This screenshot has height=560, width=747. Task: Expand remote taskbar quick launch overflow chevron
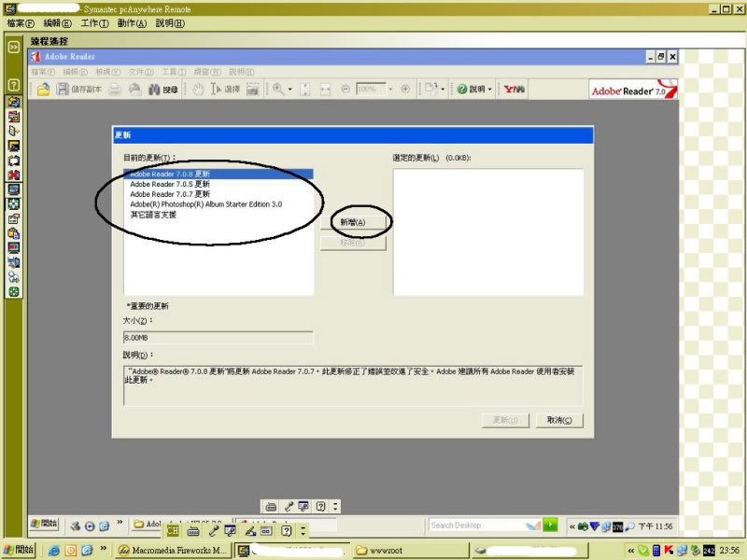click(x=120, y=523)
